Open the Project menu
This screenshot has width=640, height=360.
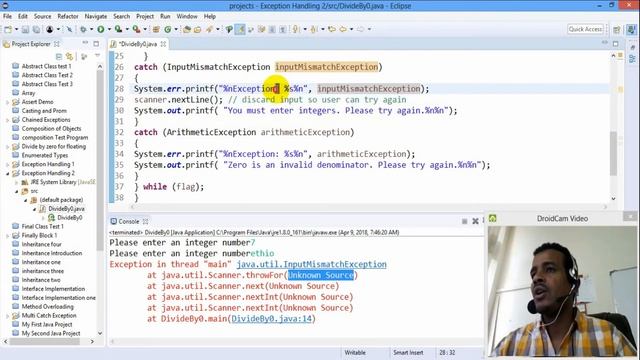pyautogui.click(x=145, y=16)
